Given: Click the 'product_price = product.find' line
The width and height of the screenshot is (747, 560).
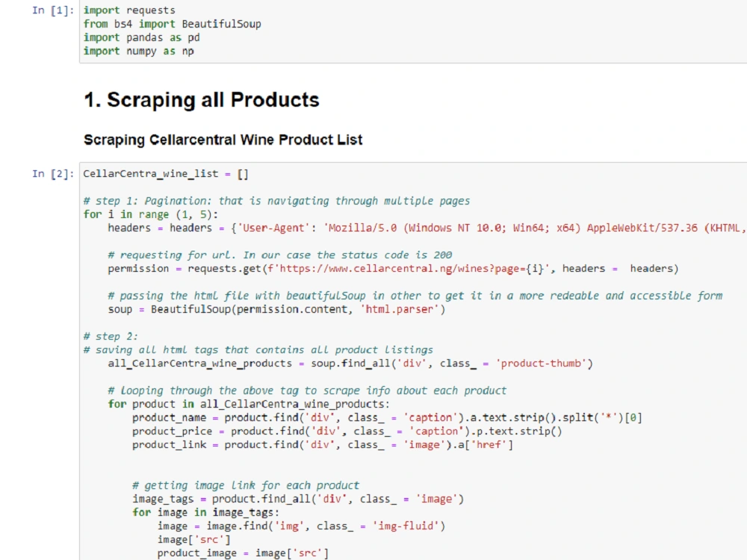Looking at the screenshot, I should pyautogui.click(x=347, y=432).
